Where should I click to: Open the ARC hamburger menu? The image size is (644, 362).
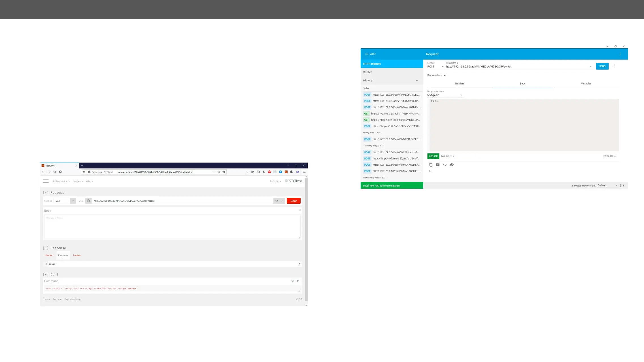[366, 54]
